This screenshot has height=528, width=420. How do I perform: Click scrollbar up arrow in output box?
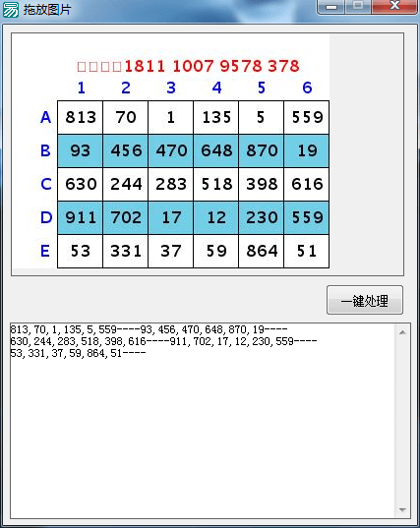tap(402, 332)
